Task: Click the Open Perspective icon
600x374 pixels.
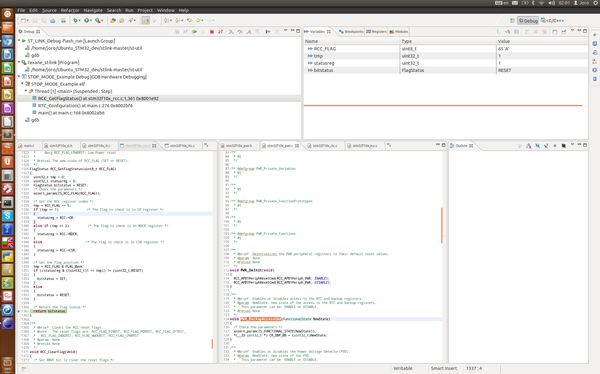Action: pos(512,21)
